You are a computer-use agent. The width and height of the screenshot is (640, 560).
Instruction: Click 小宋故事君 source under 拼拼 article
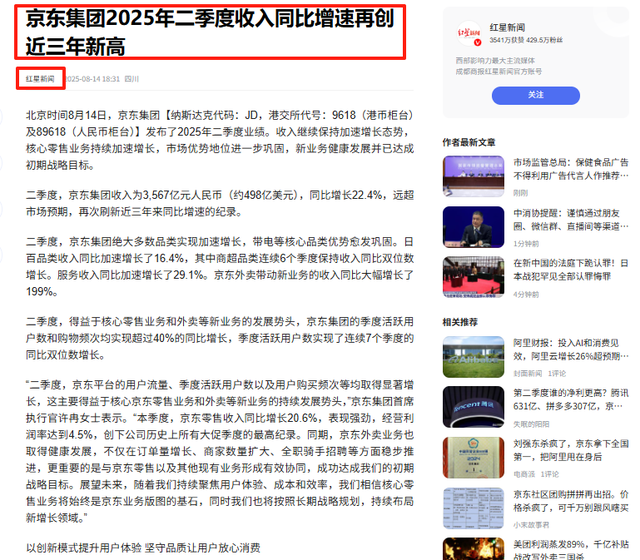point(531,525)
